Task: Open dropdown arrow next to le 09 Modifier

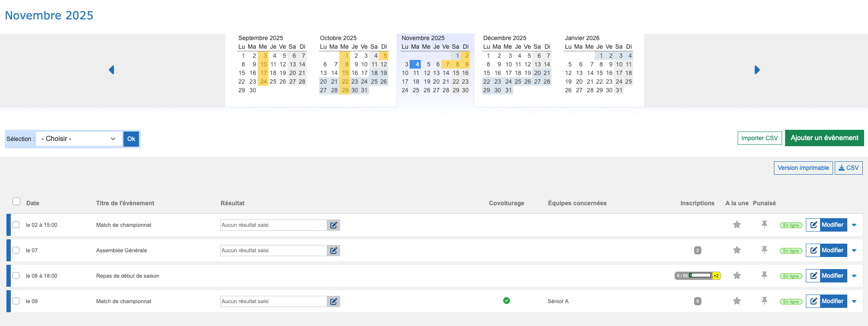Action: [x=854, y=301]
